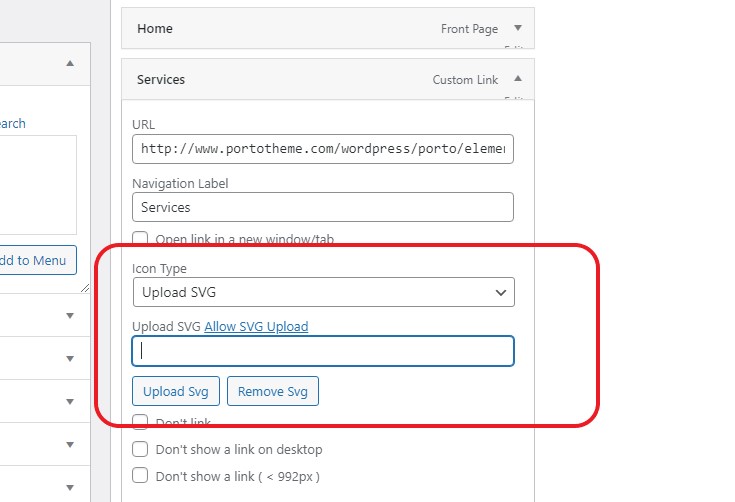Focus the Upload SVG text field
The image size is (735, 502).
coord(323,351)
